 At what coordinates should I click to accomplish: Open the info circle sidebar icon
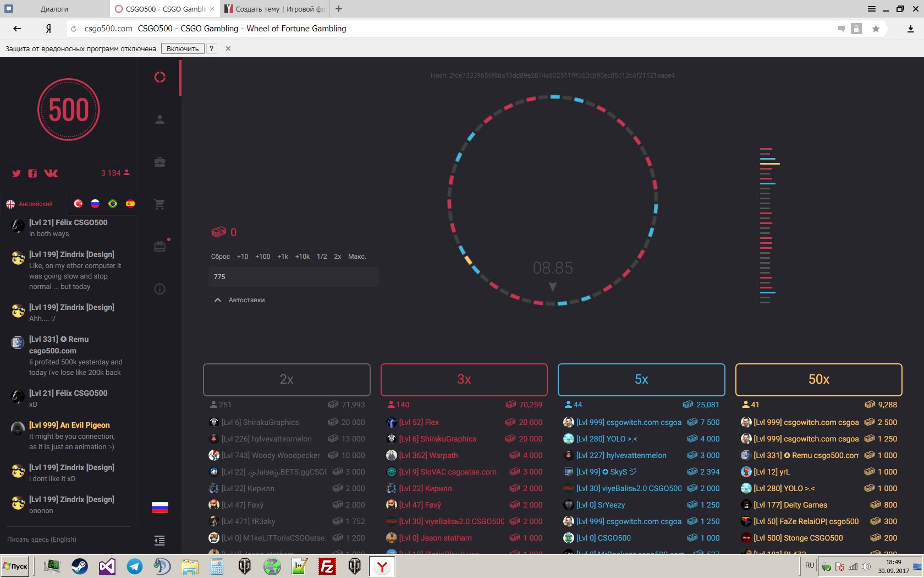coord(159,289)
